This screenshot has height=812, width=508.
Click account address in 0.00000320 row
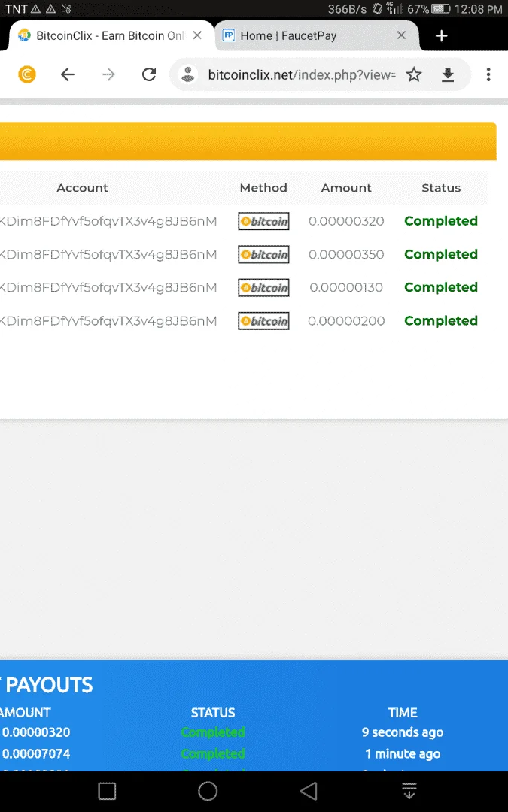(x=108, y=221)
